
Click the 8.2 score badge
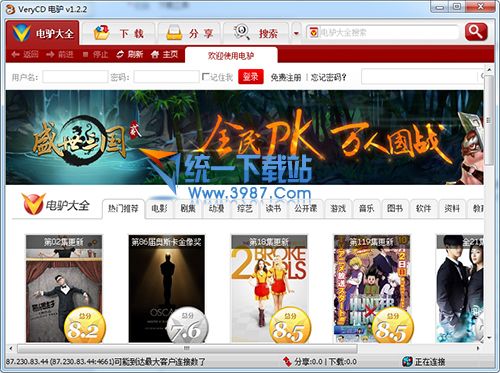point(84,325)
